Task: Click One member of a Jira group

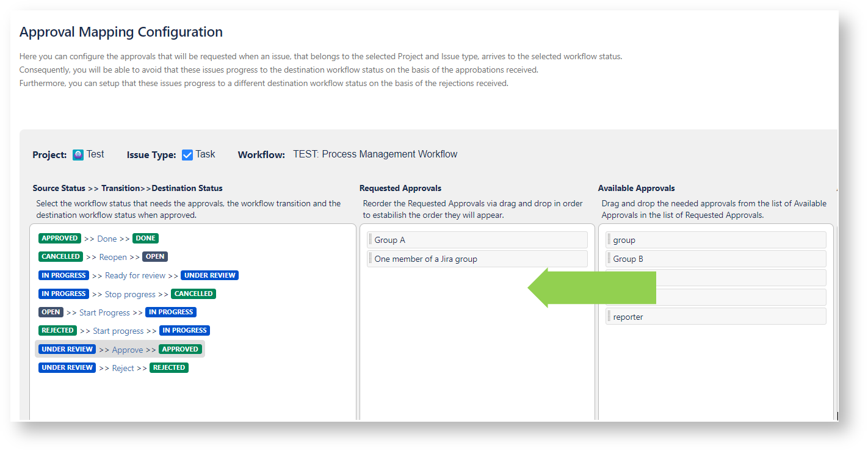Action: 425,259
